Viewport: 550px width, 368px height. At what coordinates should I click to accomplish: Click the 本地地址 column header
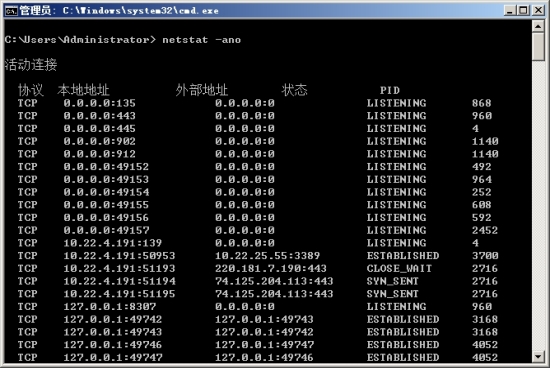(x=83, y=90)
